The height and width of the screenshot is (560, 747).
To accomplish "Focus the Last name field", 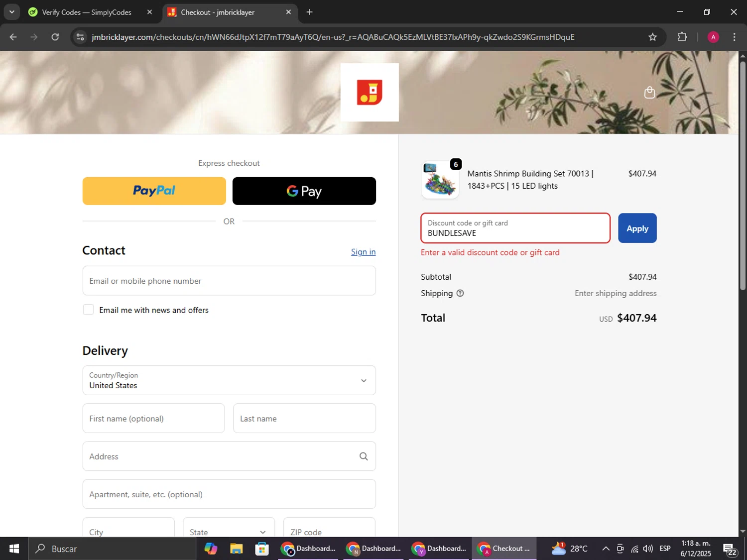I will [x=304, y=419].
